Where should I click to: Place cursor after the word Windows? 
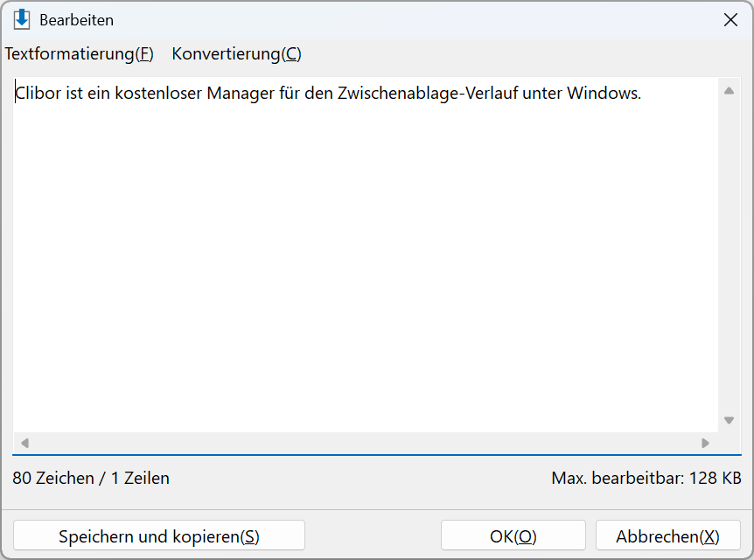[x=644, y=93]
